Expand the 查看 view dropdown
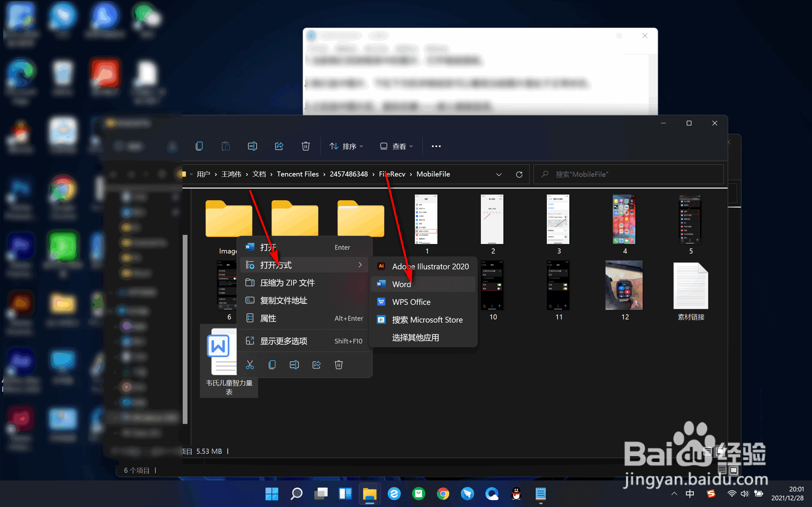 (396, 146)
